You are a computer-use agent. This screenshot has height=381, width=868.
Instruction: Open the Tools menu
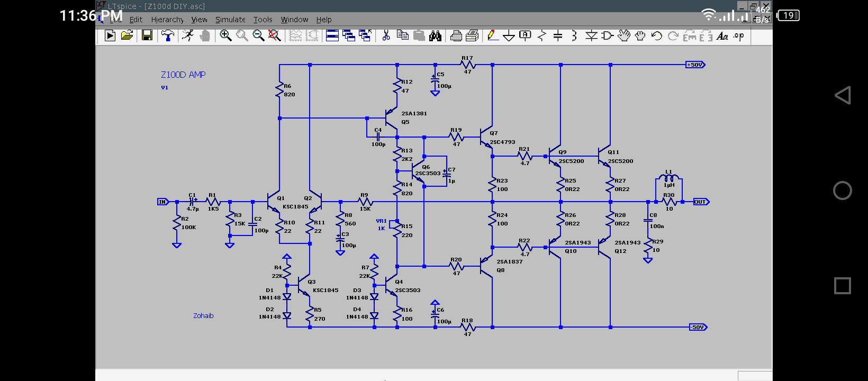pyautogui.click(x=263, y=20)
